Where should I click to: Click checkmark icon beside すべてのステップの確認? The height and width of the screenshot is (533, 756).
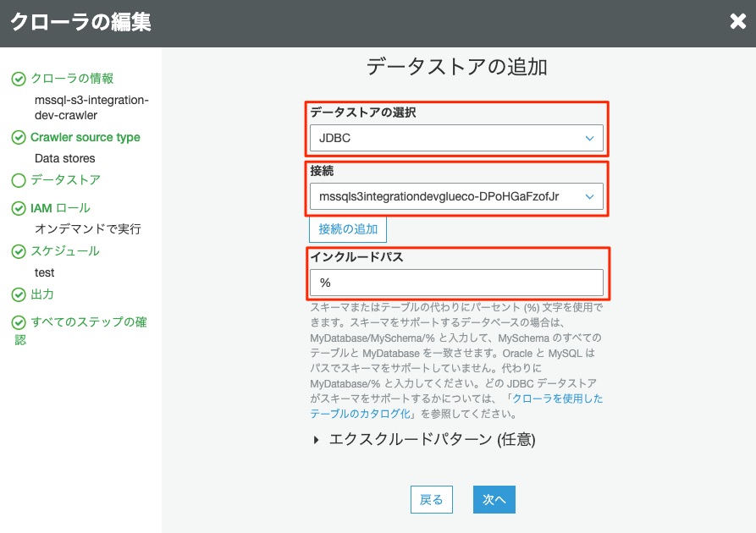pyautogui.click(x=19, y=323)
